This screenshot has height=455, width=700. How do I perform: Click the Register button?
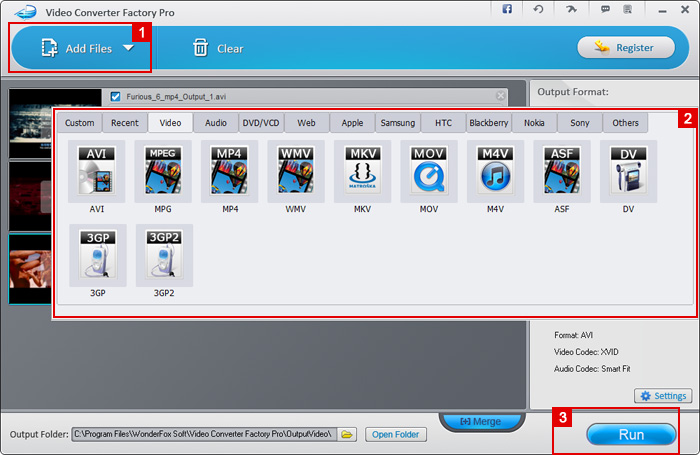pos(626,47)
